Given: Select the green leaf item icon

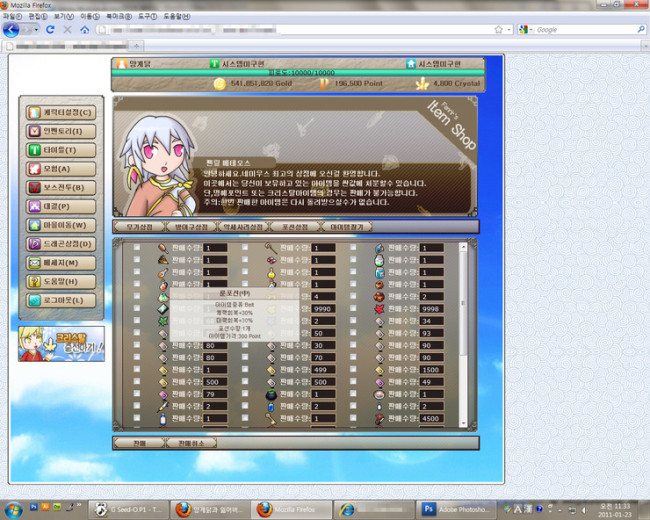Looking at the screenshot, I should click(x=163, y=321).
